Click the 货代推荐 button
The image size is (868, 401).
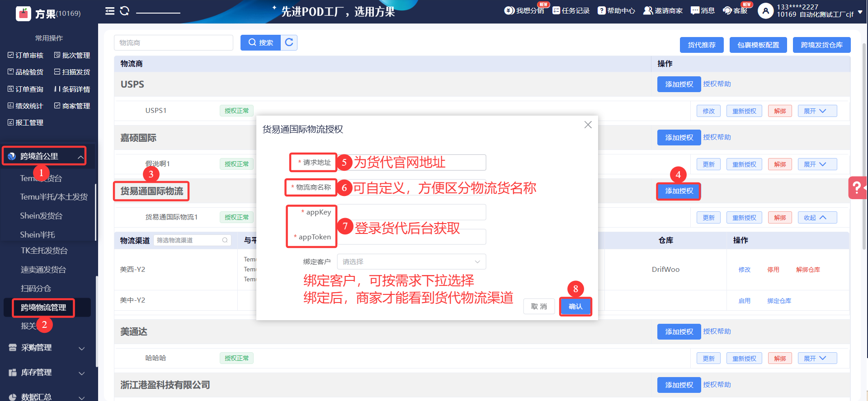(702, 45)
